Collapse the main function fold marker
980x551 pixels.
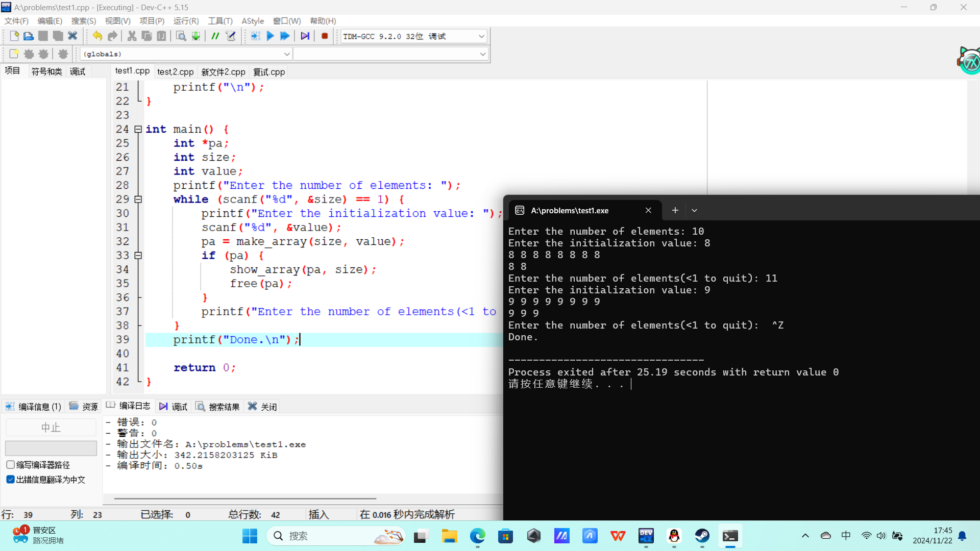[x=138, y=130]
